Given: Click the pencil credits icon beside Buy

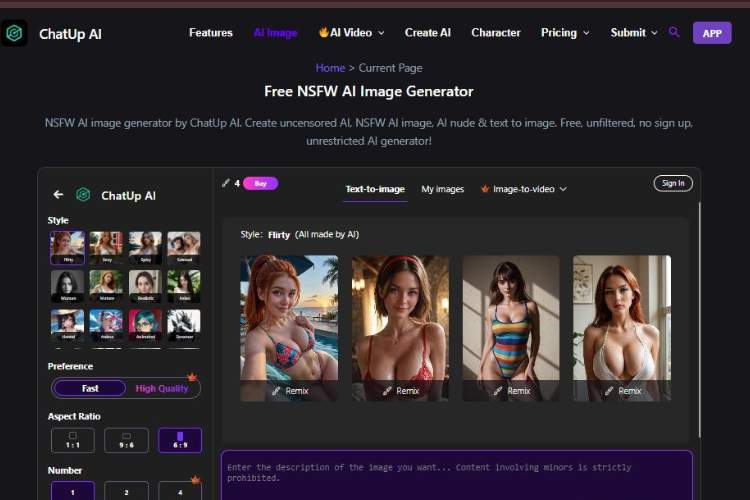Looking at the screenshot, I should point(226,183).
